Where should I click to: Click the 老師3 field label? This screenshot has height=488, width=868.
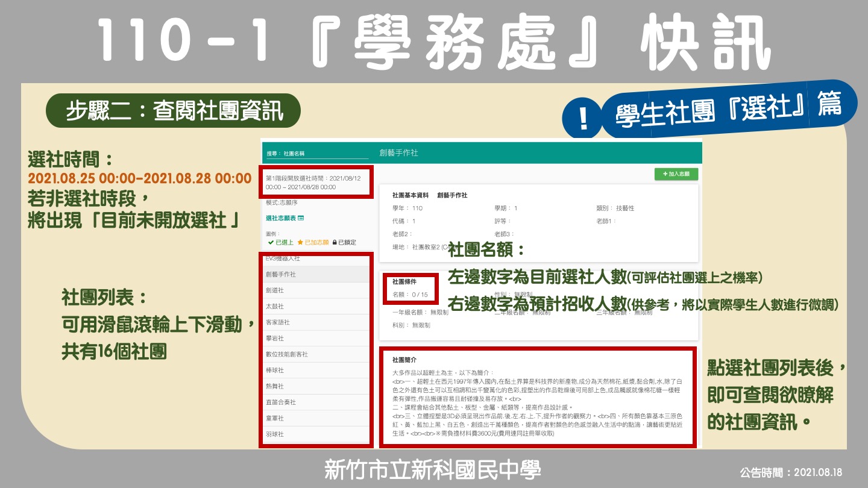coord(505,234)
